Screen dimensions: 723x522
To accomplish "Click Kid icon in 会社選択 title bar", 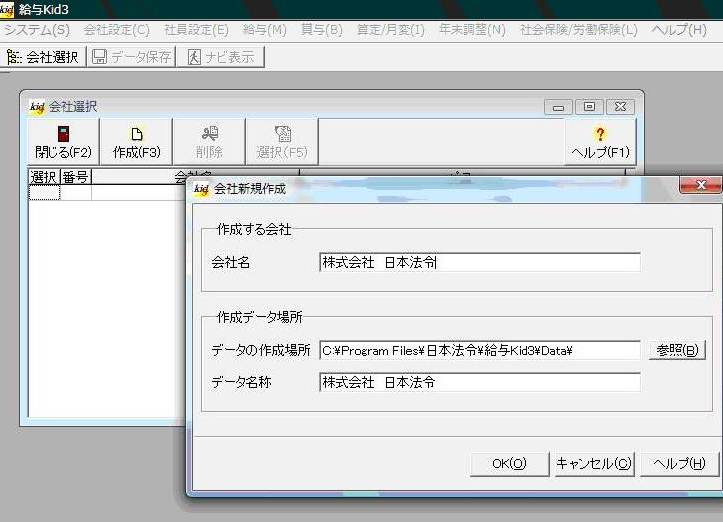I will pyautogui.click(x=37, y=107).
